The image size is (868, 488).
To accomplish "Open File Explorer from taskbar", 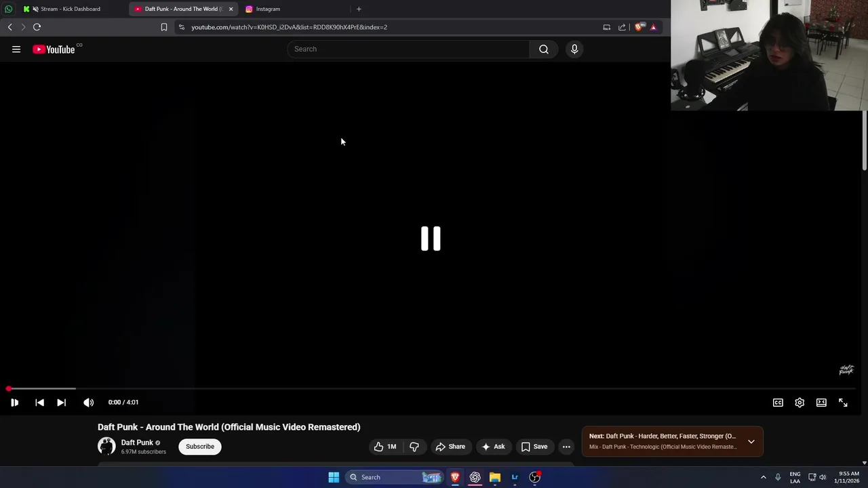I will click(x=495, y=477).
